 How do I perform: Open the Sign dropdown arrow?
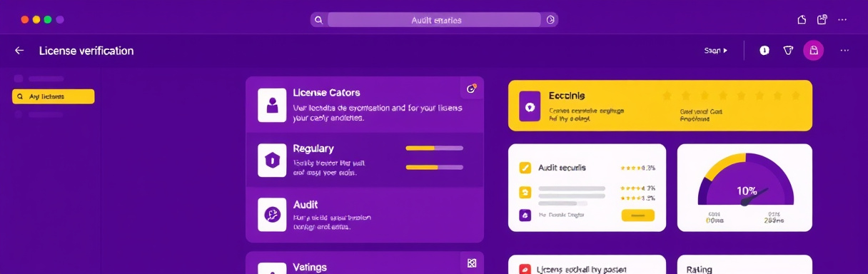point(726,51)
